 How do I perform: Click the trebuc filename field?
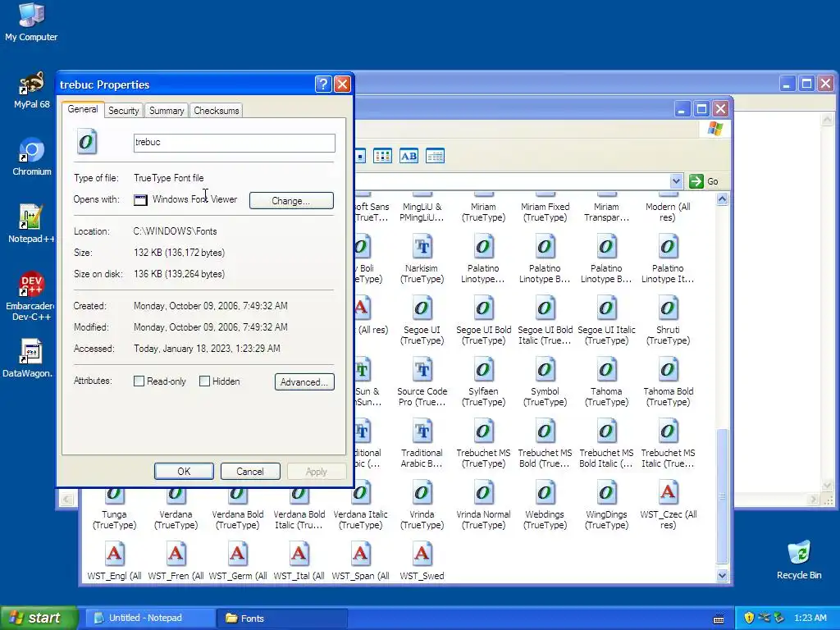pyautogui.click(x=234, y=143)
